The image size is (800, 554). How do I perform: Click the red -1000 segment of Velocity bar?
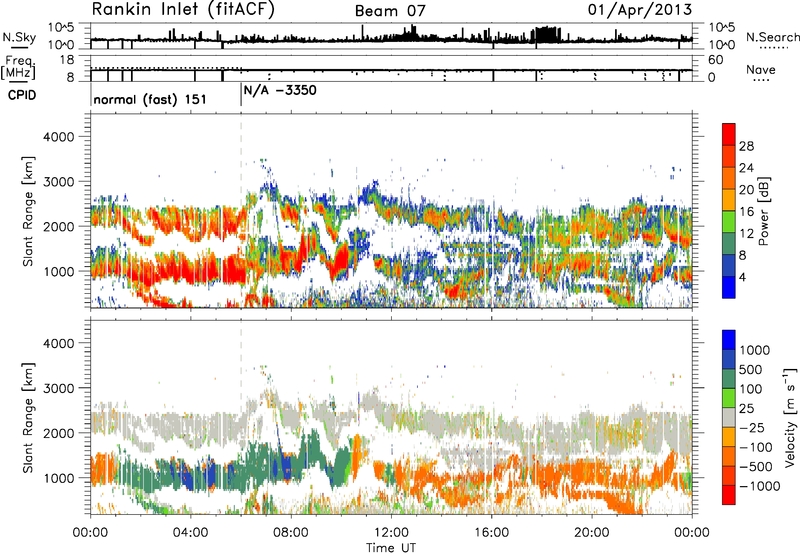tap(729, 495)
